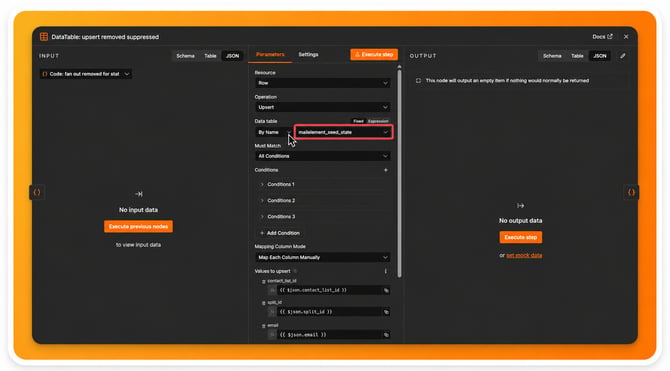Select the Expression mode toggle for Data table

[378, 121]
